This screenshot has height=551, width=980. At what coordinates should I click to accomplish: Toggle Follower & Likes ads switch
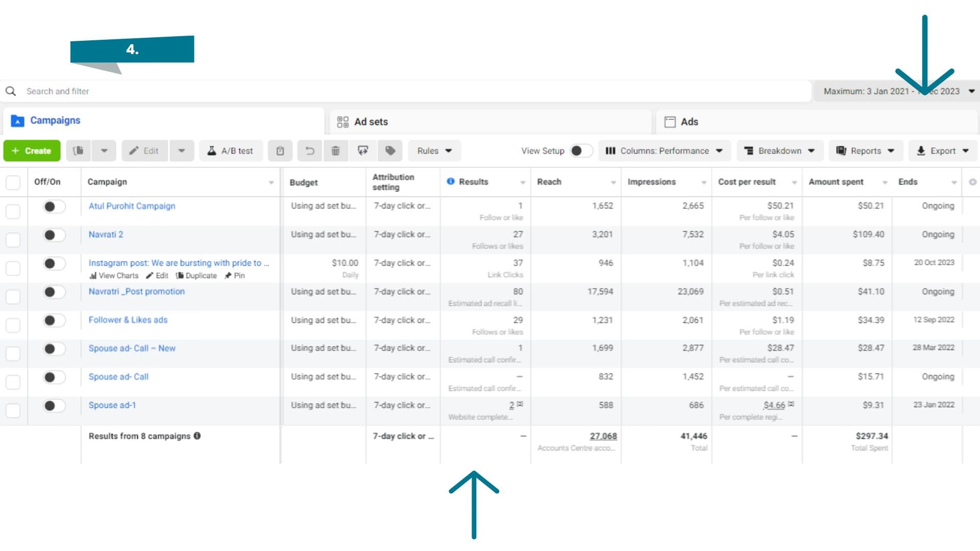tap(54, 321)
